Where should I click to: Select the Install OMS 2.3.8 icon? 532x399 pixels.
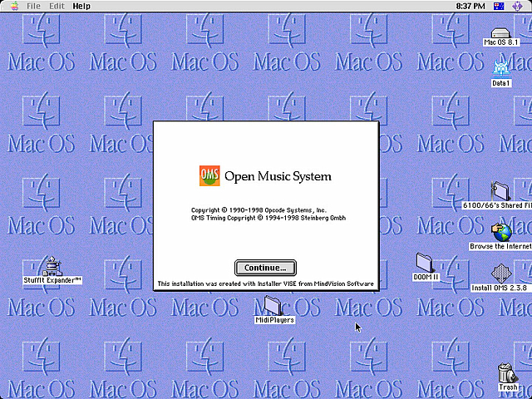point(501,273)
